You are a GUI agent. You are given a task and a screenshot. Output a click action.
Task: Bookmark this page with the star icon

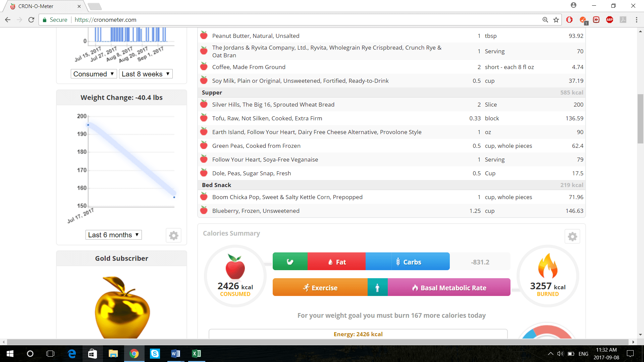coord(556,20)
